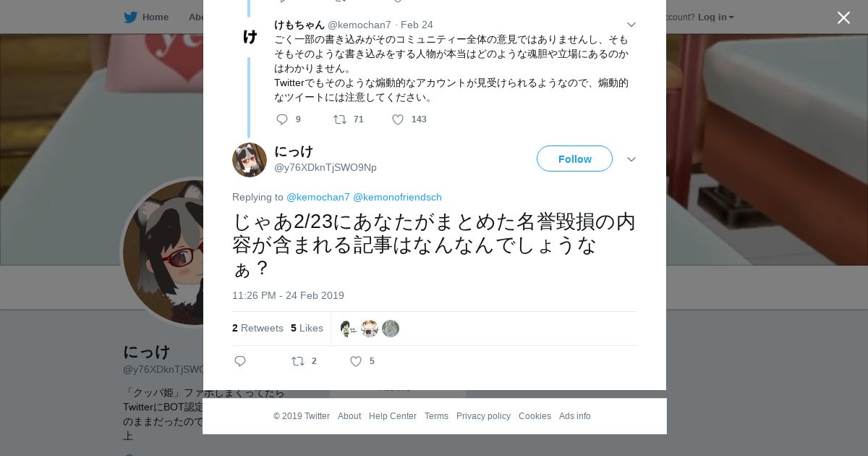This screenshot has height=456, width=868.
Task: Click the first liker's avatar thumbnail
Action: coord(349,329)
